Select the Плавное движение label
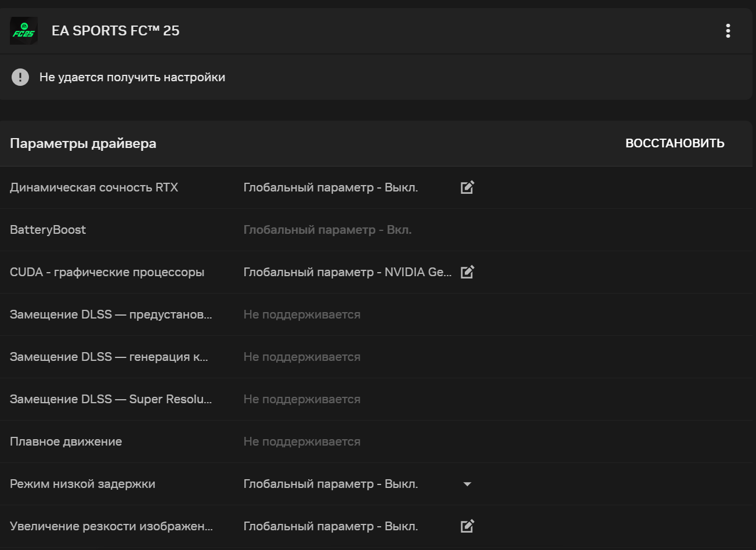Screen dimensions: 756x550 tap(66, 442)
